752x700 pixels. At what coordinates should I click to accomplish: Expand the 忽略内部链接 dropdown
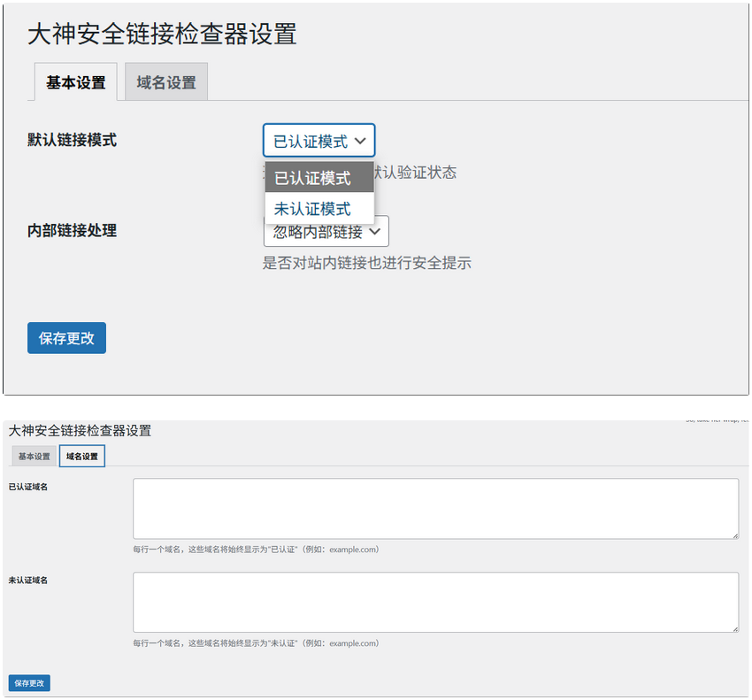(x=326, y=234)
